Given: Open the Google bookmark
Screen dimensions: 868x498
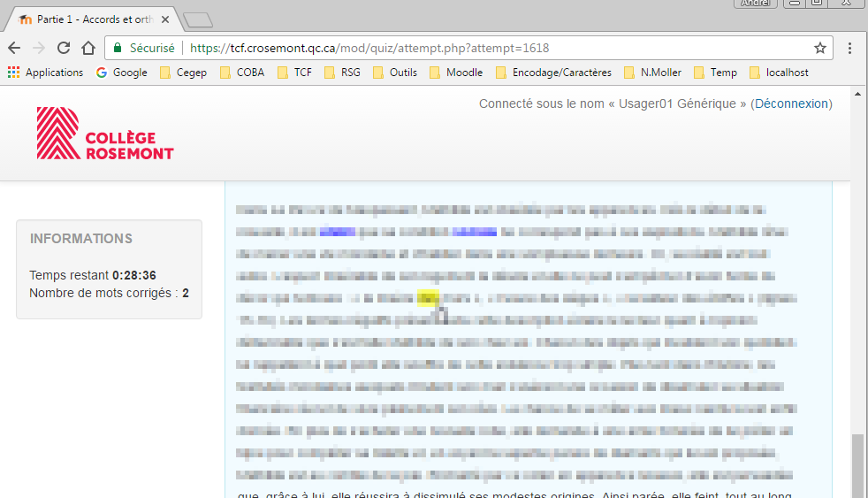Looking at the screenshot, I should click(121, 73).
